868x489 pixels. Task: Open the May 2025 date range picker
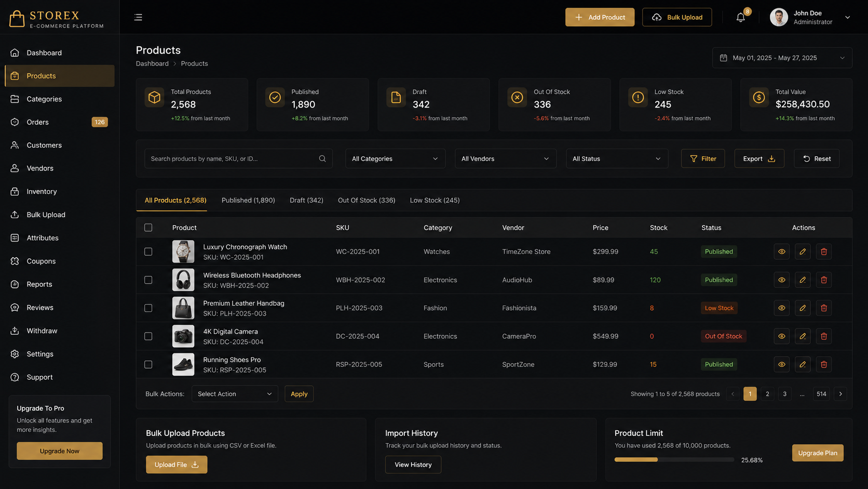[782, 58]
